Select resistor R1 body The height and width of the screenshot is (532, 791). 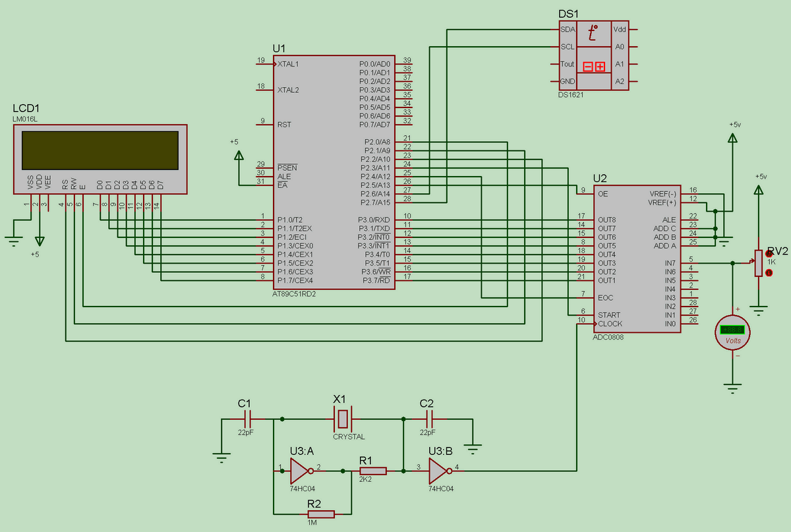click(x=373, y=471)
